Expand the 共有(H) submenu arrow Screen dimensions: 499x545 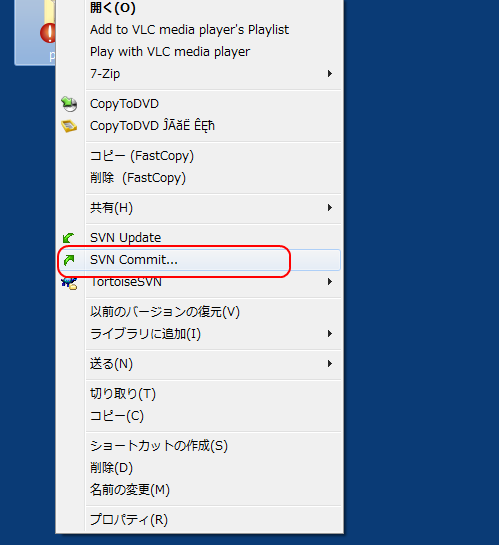[x=330, y=208]
